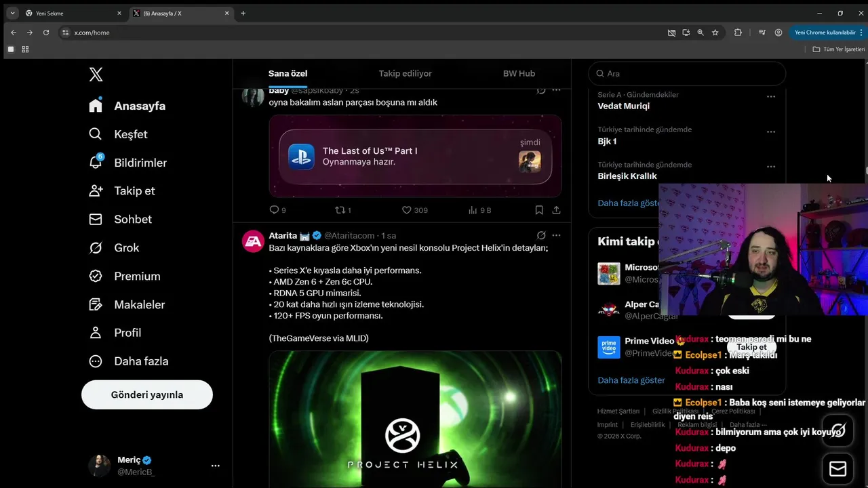The height and width of the screenshot is (488, 868).
Task: Open a new browser tab
Action: 243,13
